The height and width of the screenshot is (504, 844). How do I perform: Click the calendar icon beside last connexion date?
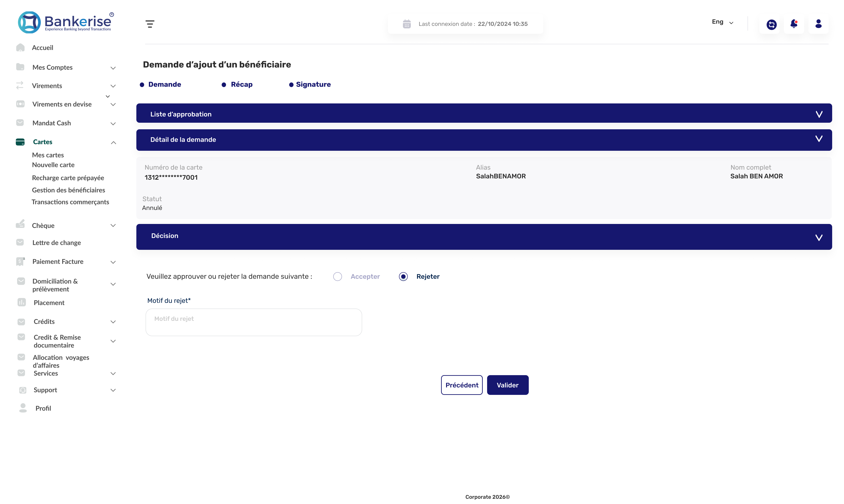tap(407, 24)
